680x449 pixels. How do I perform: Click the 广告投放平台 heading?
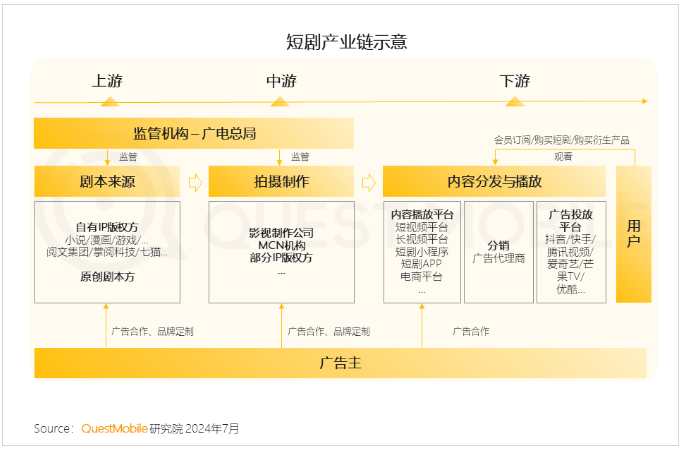pyautogui.click(x=571, y=220)
